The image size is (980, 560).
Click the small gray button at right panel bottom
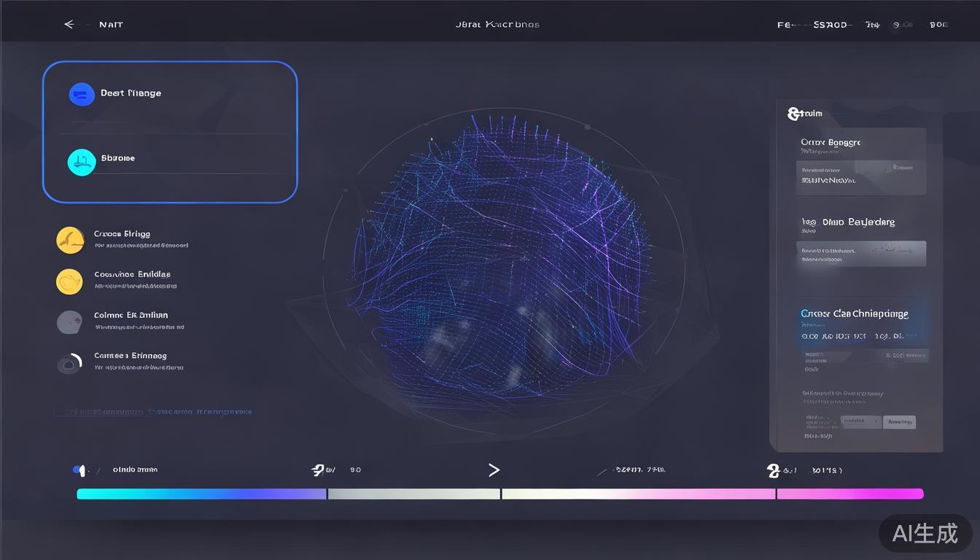click(899, 422)
